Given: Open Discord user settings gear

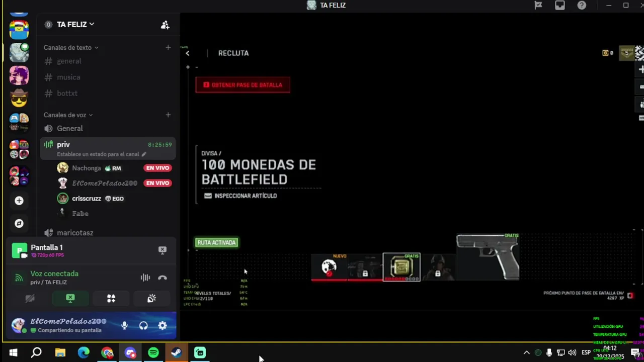Looking at the screenshot, I should point(163,325).
